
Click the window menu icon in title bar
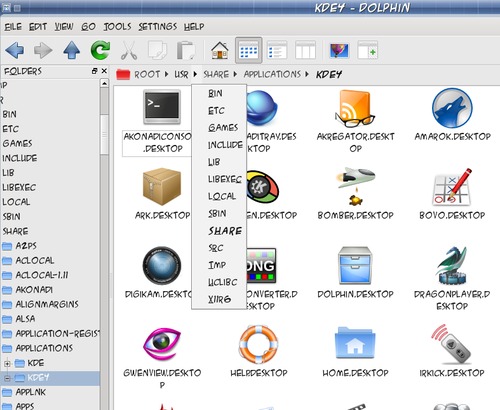[6, 8]
